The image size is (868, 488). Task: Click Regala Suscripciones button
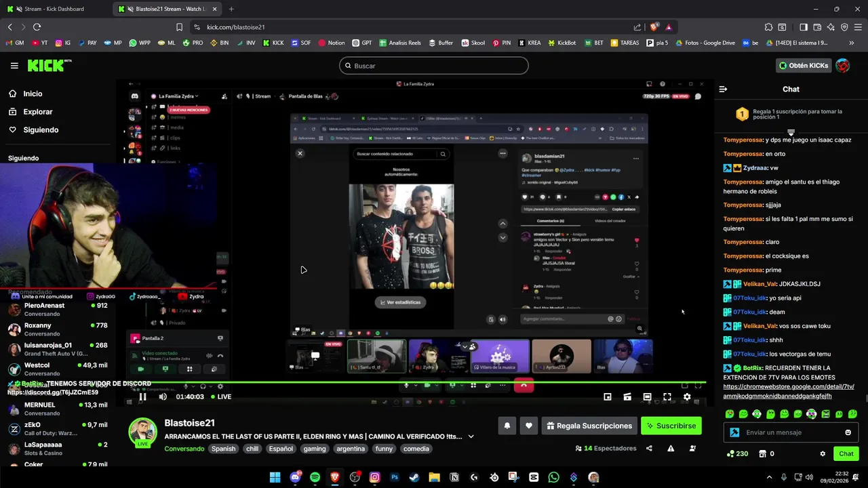point(589,426)
